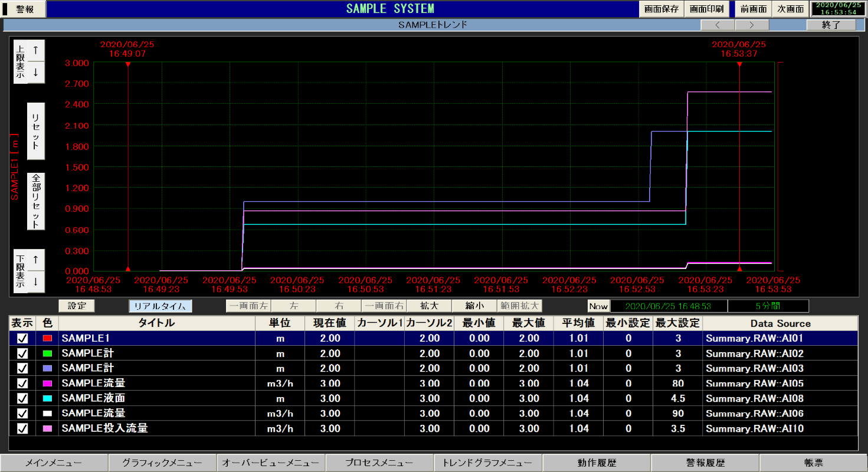Open トレンドグラフメニュー trend graph menu

pyautogui.click(x=488, y=463)
